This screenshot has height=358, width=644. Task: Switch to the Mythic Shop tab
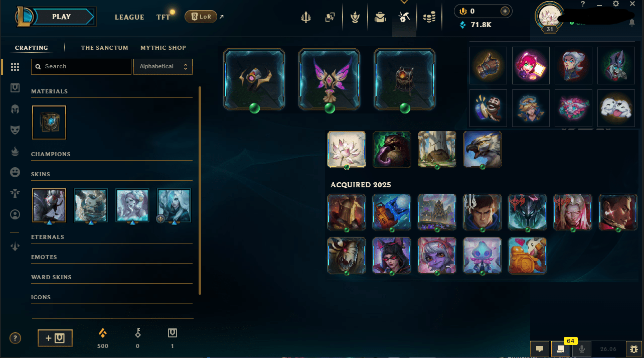[x=163, y=48]
